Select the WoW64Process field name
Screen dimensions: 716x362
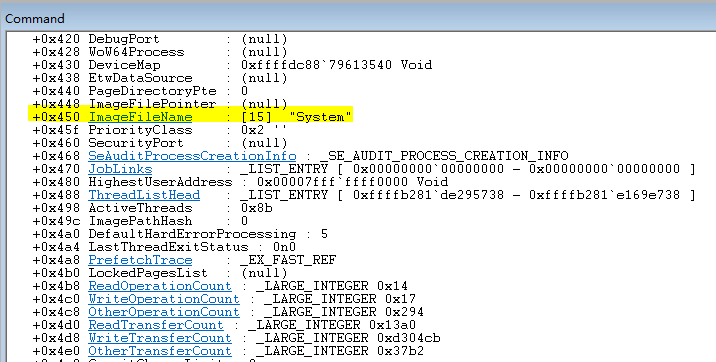point(136,52)
